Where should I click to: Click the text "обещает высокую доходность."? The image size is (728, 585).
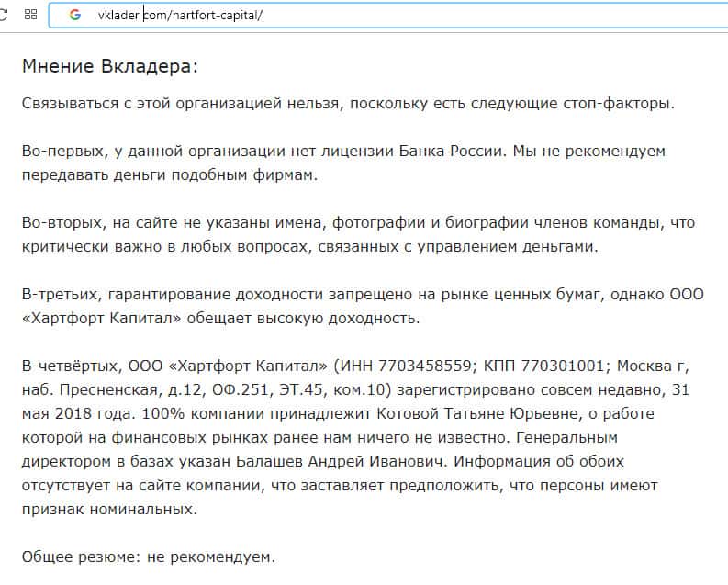pos(303,319)
